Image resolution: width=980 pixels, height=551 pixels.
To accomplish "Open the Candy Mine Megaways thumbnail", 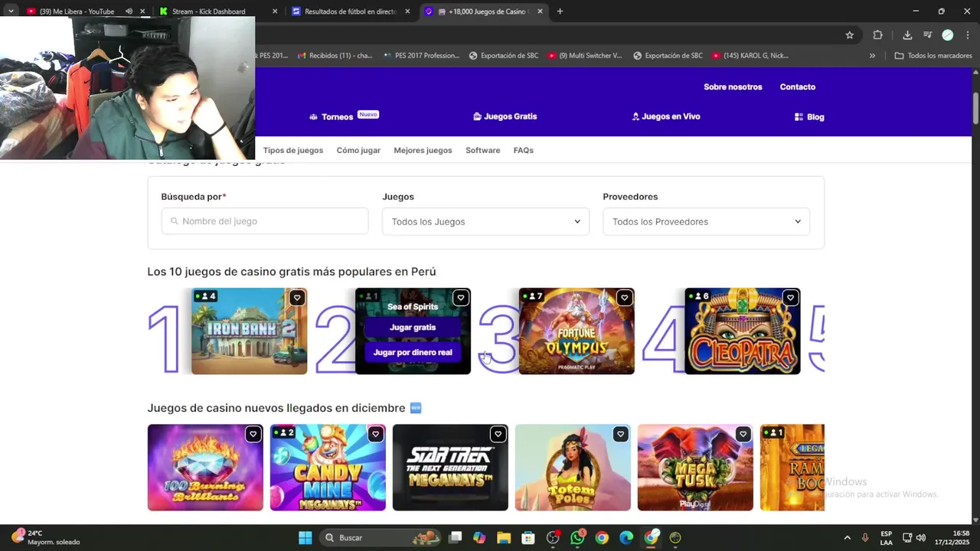I will pyautogui.click(x=328, y=468).
